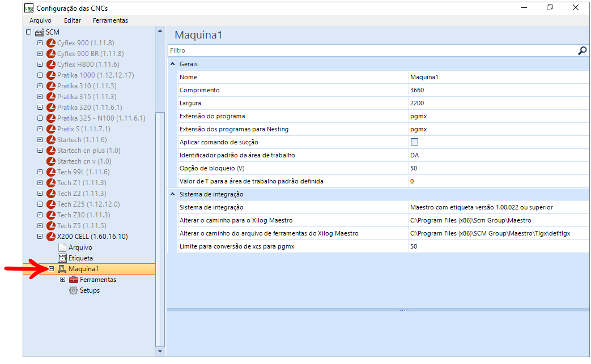Click Limite para conversão value 50

point(414,247)
